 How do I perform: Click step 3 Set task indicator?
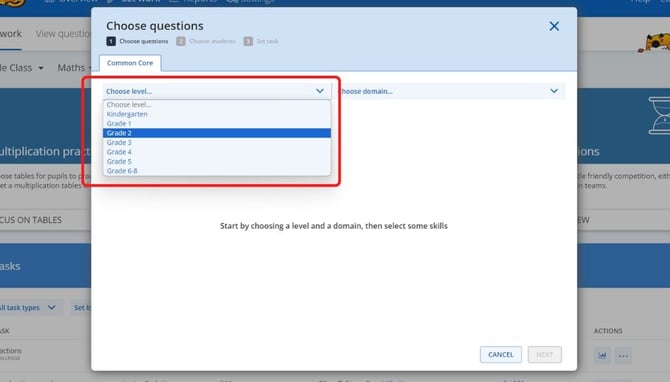(x=261, y=41)
